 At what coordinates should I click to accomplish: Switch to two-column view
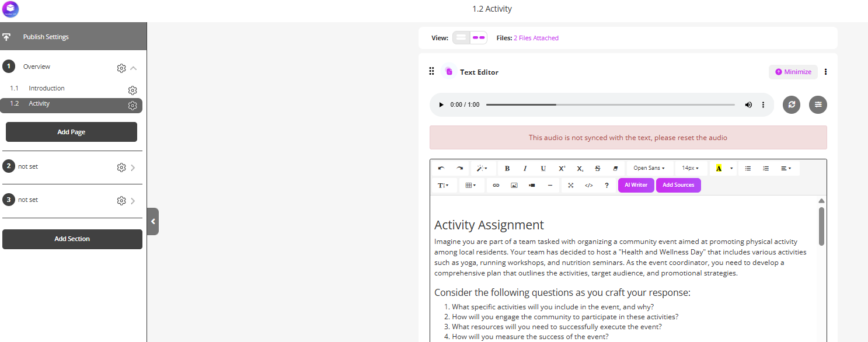[x=479, y=37]
